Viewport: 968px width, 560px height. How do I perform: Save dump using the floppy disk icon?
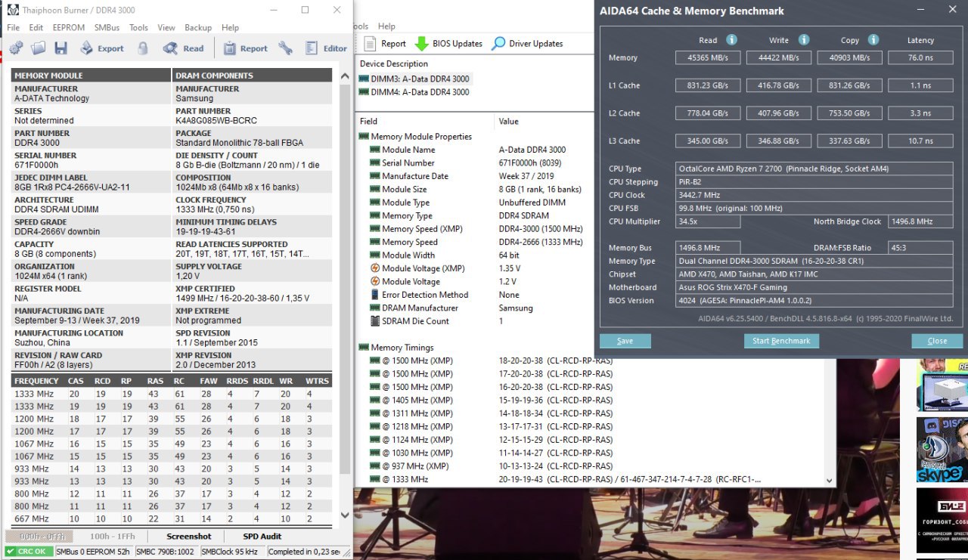(61, 48)
